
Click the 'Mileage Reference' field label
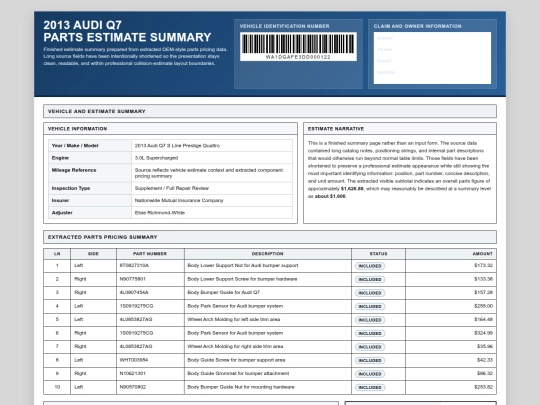coord(74,170)
